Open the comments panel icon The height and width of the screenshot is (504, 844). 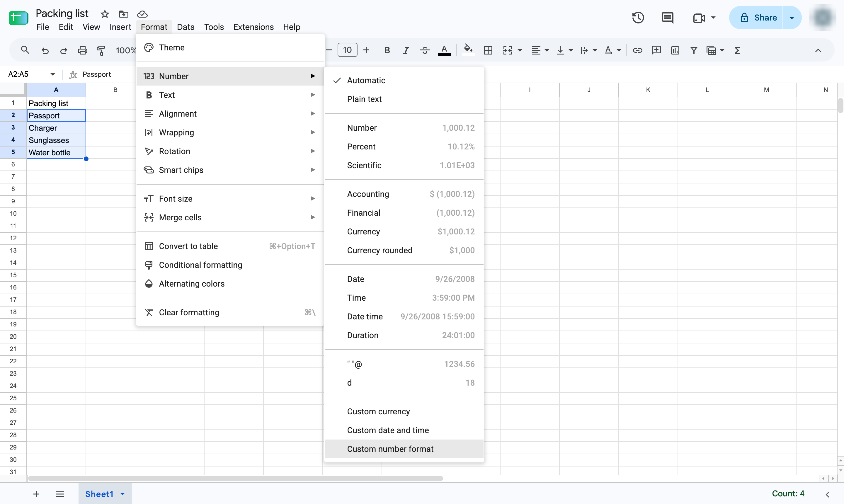tap(667, 18)
